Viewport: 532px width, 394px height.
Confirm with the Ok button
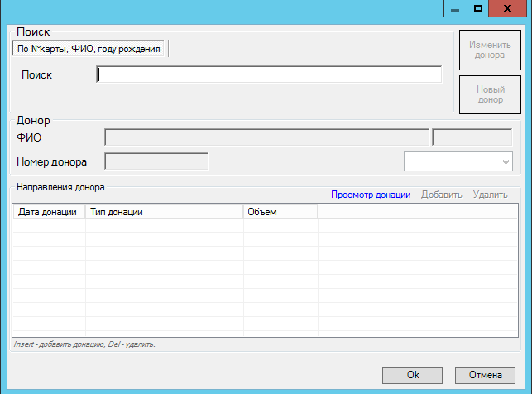pyautogui.click(x=412, y=375)
